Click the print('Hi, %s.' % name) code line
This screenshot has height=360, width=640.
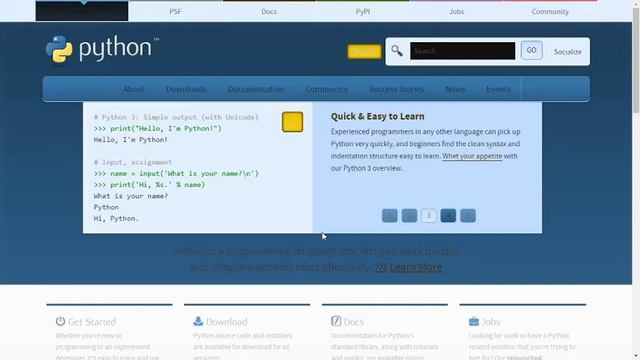pos(149,185)
